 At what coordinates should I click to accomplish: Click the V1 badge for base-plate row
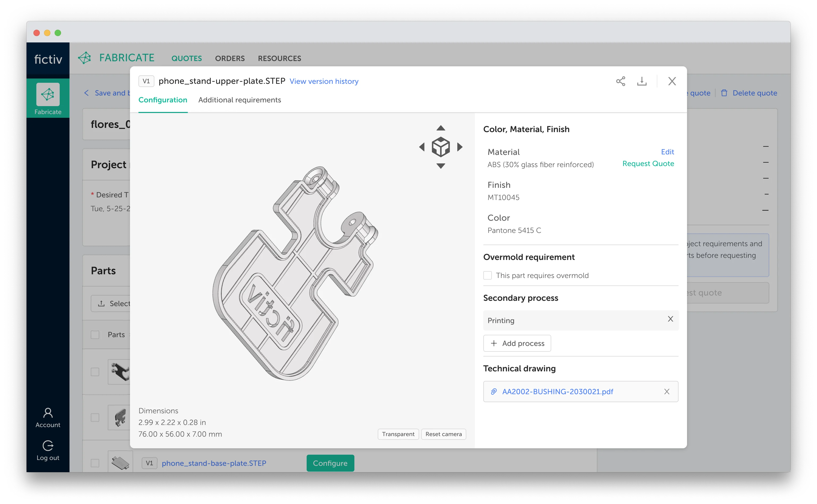coord(149,463)
